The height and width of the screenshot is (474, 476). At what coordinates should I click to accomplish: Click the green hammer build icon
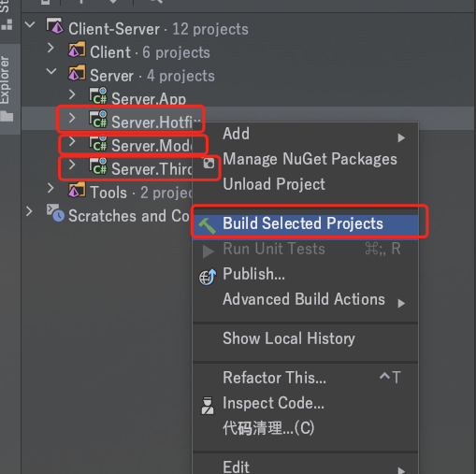pyautogui.click(x=207, y=225)
